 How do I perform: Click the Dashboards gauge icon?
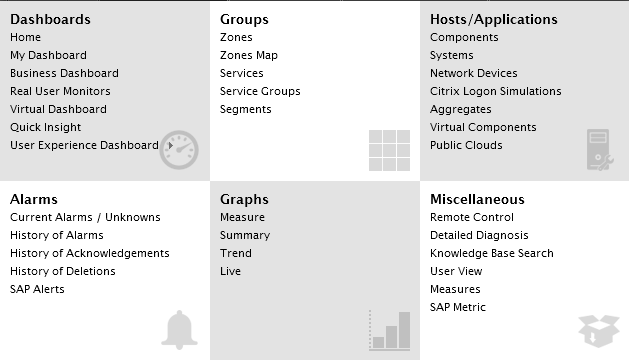pos(179,150)
